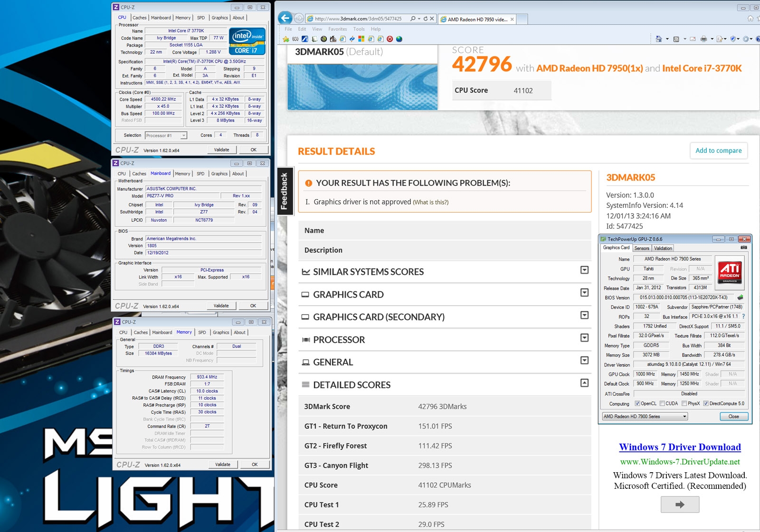Toggle the OpenCL checkbox in GPU-Z
Image resolution: width=760 pixels, height=532 pixels.
(637, 404)
